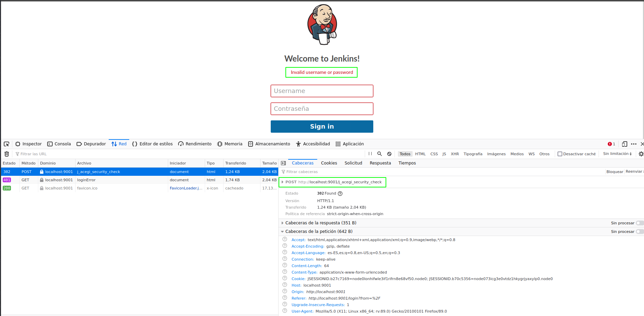
Task: Close the developer tools panel
Action: click(642, 144)
